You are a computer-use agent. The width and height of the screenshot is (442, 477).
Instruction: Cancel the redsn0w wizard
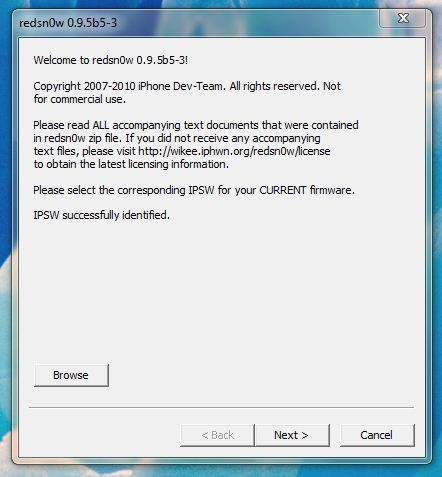[377, 435]
